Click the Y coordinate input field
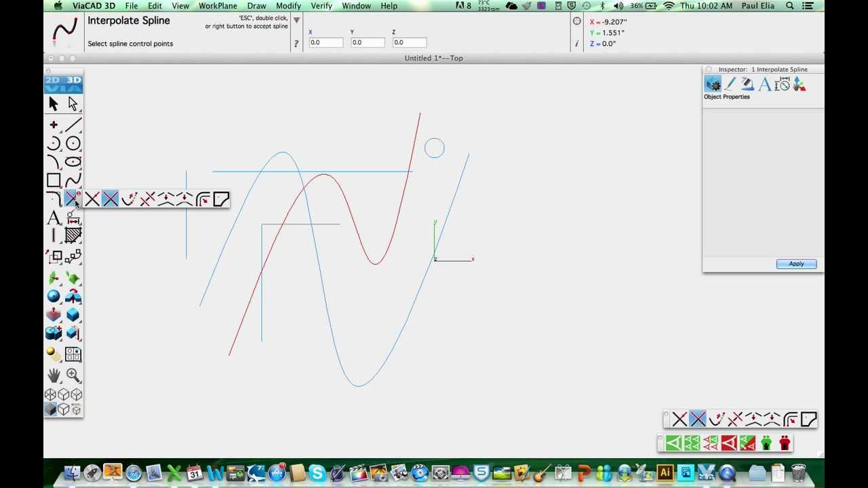 tap(367, 42)
